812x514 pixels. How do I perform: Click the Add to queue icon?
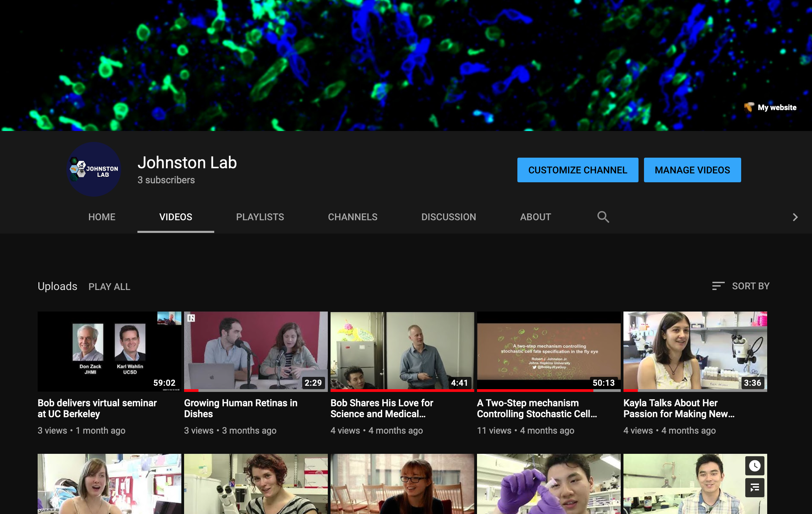click(755, 488)
